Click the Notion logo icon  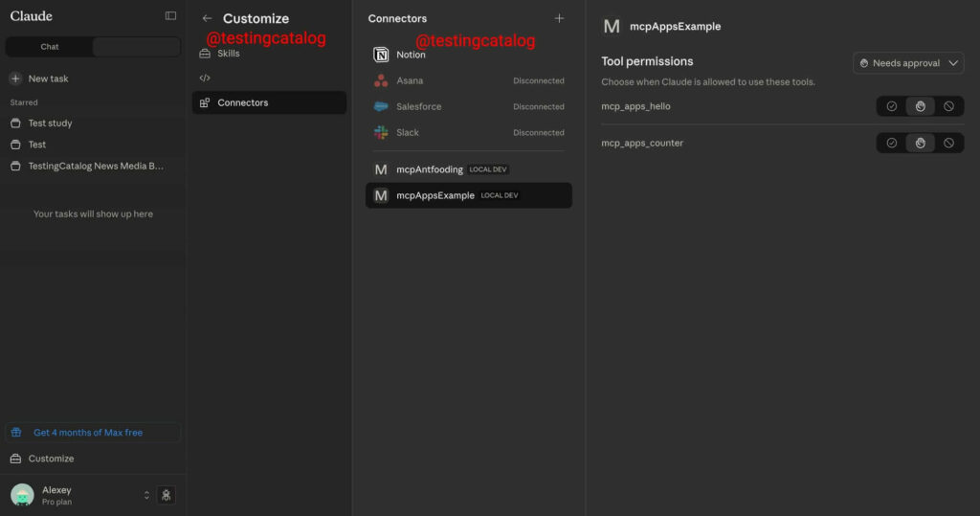[x=381, y=55]
